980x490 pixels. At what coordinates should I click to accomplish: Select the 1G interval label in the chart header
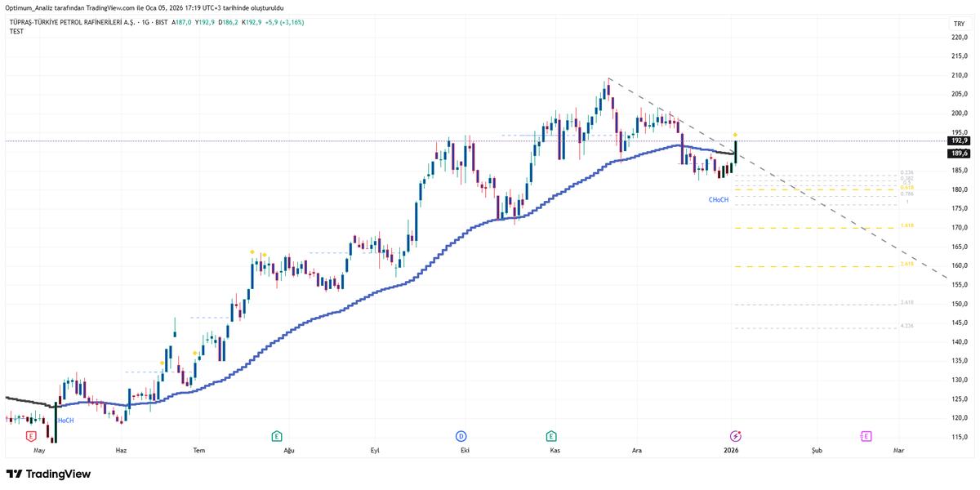tap(146, 22)
